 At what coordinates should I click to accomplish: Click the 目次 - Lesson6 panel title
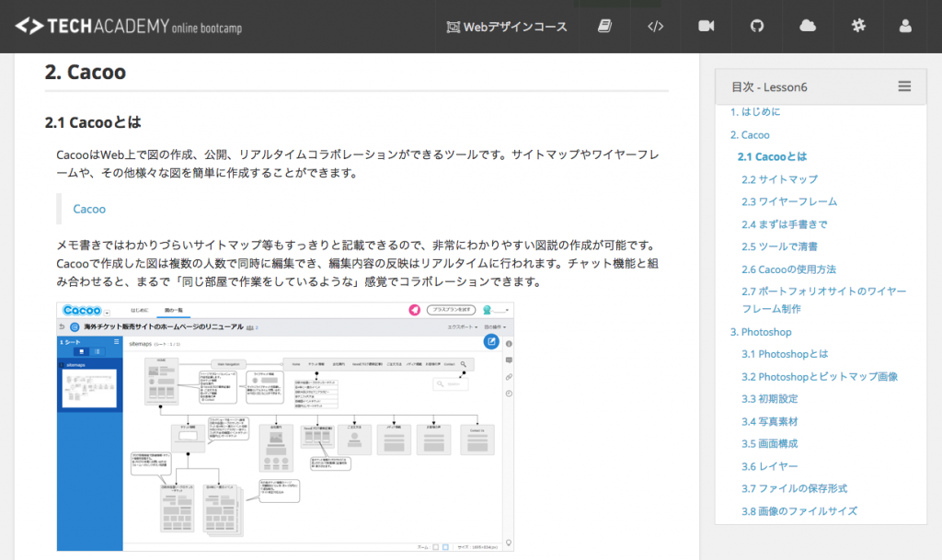769,87
